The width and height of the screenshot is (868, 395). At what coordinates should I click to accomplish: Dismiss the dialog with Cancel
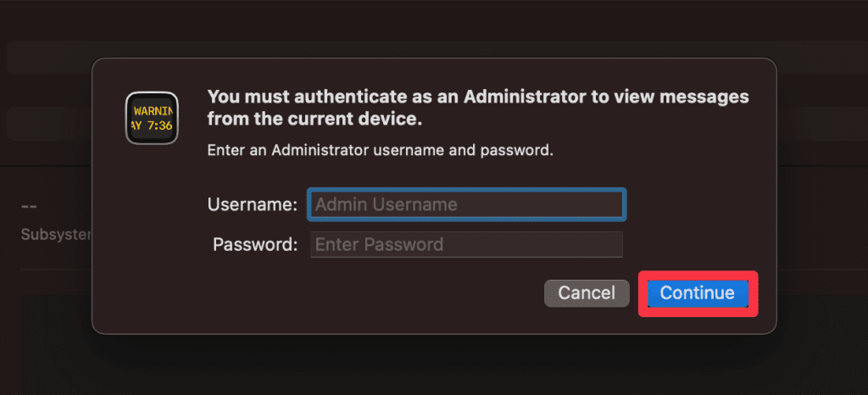(587, 293)
